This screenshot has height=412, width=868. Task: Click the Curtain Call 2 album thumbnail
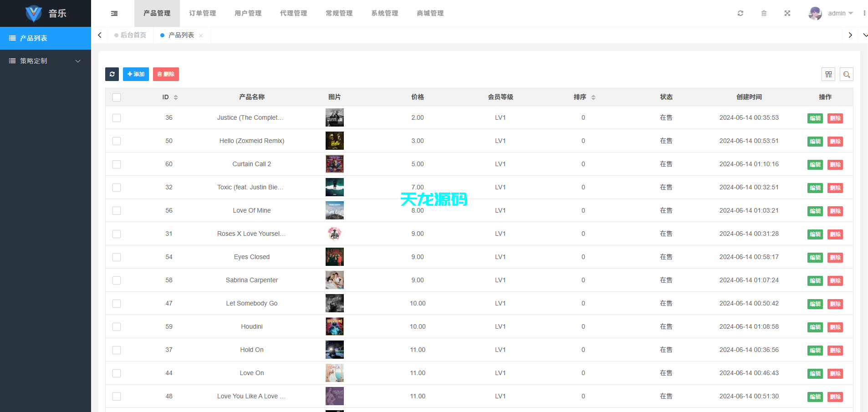(335, 164)
